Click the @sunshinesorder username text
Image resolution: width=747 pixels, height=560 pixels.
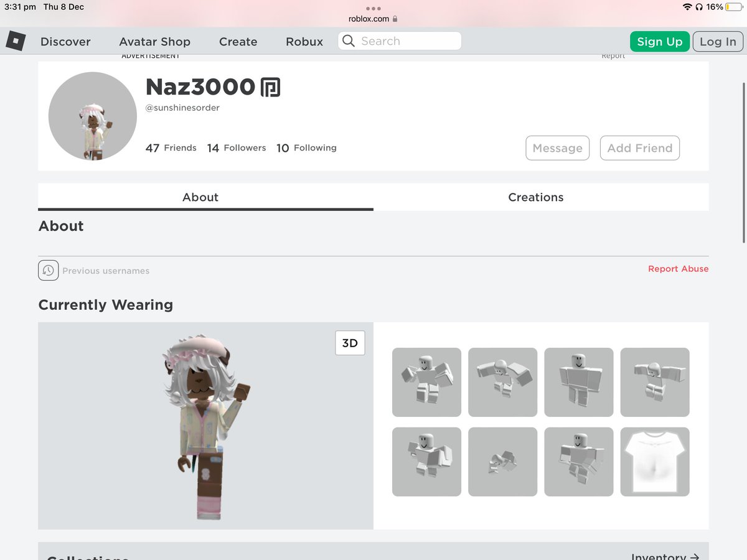[182, 108]
